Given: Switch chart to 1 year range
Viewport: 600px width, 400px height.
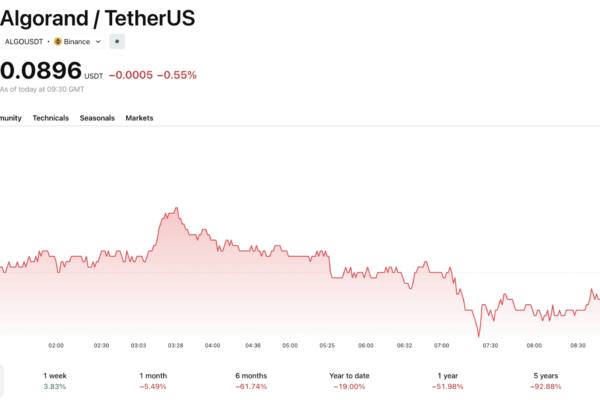Looking at the screenshot, I should coord(446,380).
